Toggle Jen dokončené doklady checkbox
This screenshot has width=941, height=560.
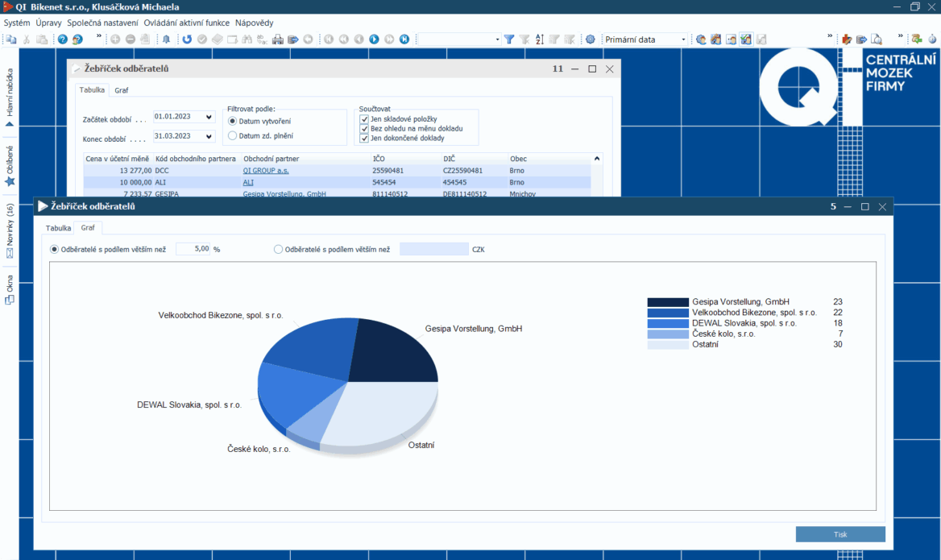pyautogui.click(x=364, y=138)
